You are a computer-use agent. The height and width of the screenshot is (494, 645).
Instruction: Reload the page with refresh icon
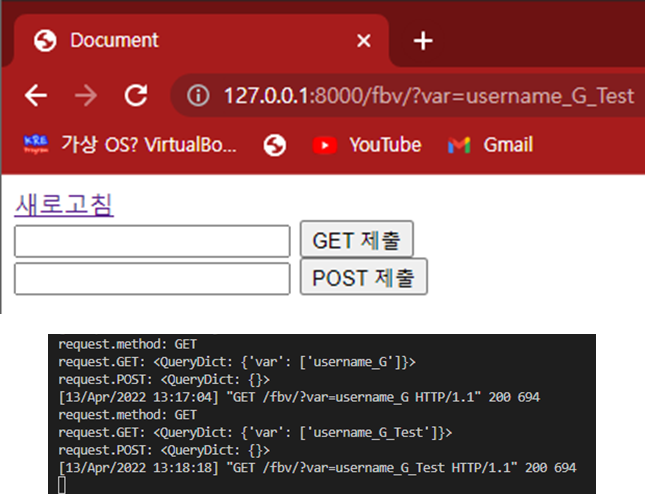click(x=136, y=95)
